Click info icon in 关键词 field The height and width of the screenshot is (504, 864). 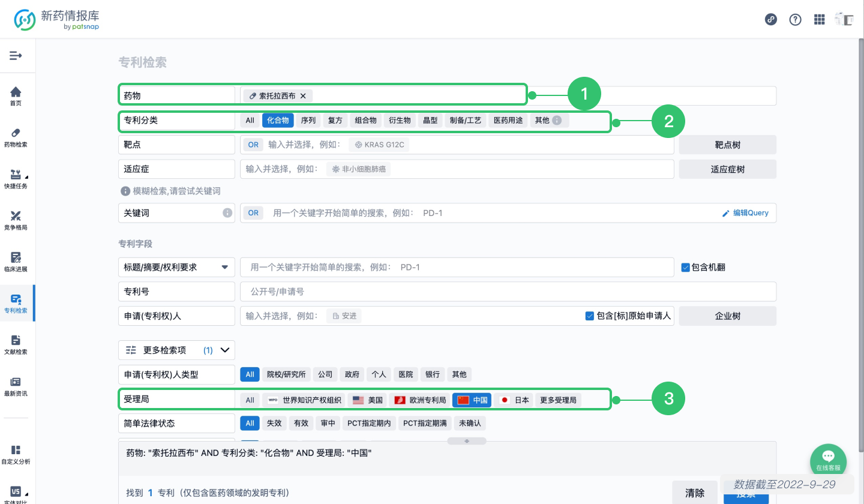227,213
